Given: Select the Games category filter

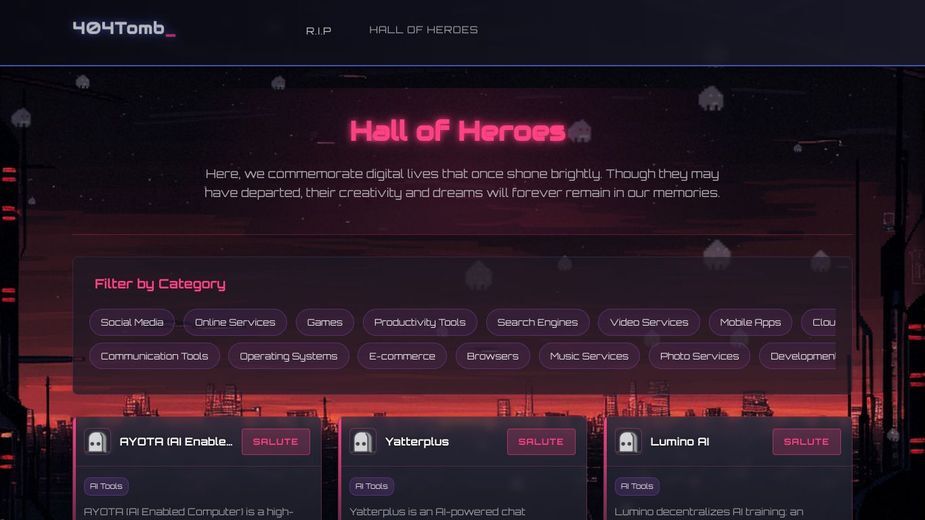Looking at the screenshot, I should 324,322.
